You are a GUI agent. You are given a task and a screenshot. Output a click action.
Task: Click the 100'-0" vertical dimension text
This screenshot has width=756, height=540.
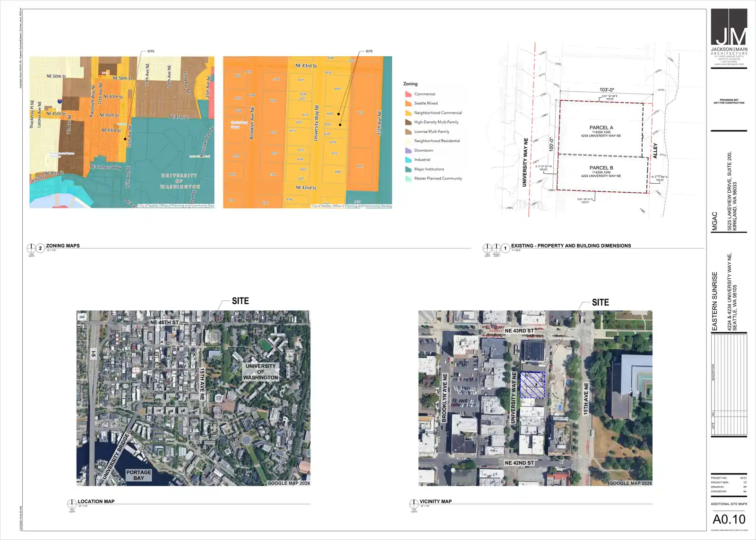(x=551, y=145)
